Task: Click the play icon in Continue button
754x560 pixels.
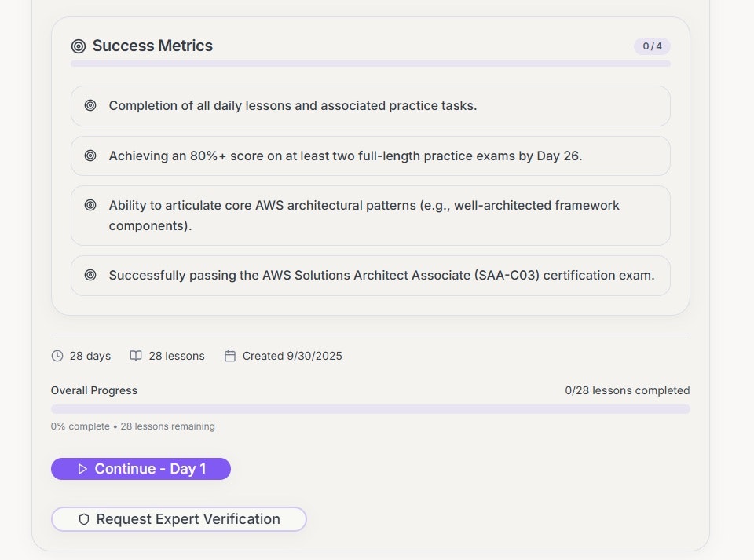Action: [x=82, y=469]
